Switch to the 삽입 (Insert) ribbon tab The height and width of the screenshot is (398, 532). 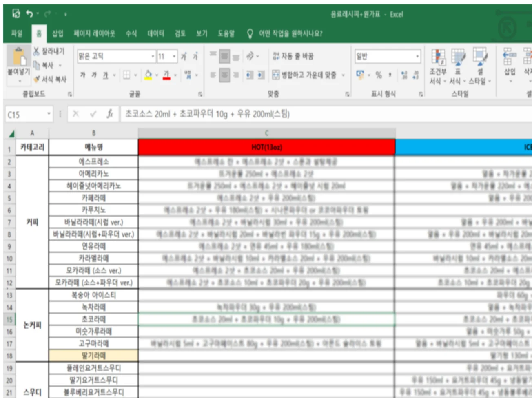coord(58,33)
